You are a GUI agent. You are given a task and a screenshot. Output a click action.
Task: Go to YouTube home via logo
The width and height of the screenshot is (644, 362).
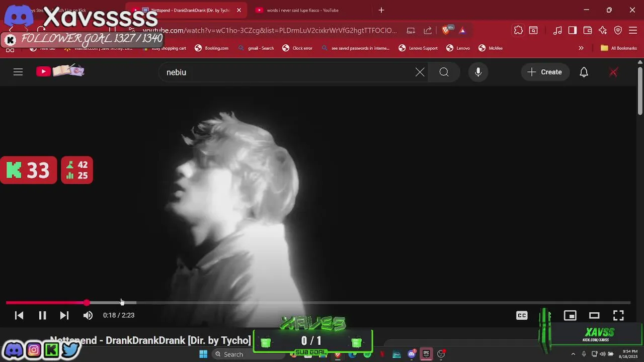click(x=60, y=71)
